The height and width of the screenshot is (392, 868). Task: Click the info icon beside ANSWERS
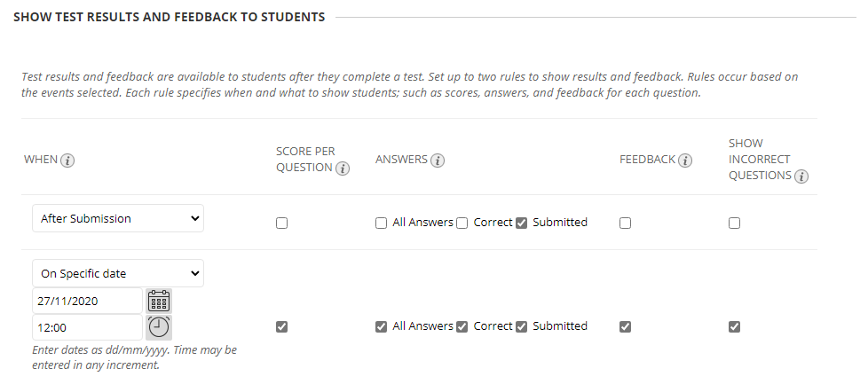[438, 161]
